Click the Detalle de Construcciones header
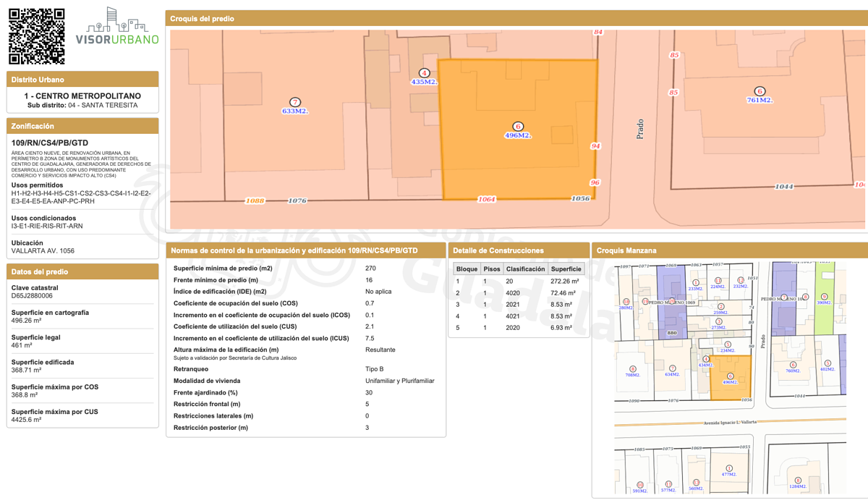 click(x=498, y=250)
